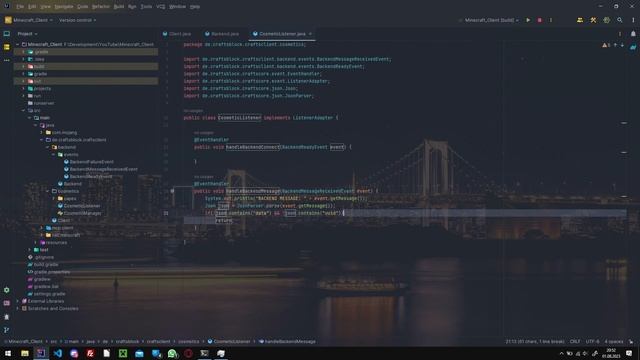Expand the com.mojang package
Screen dimensions: 640x360
coord(41,132)
